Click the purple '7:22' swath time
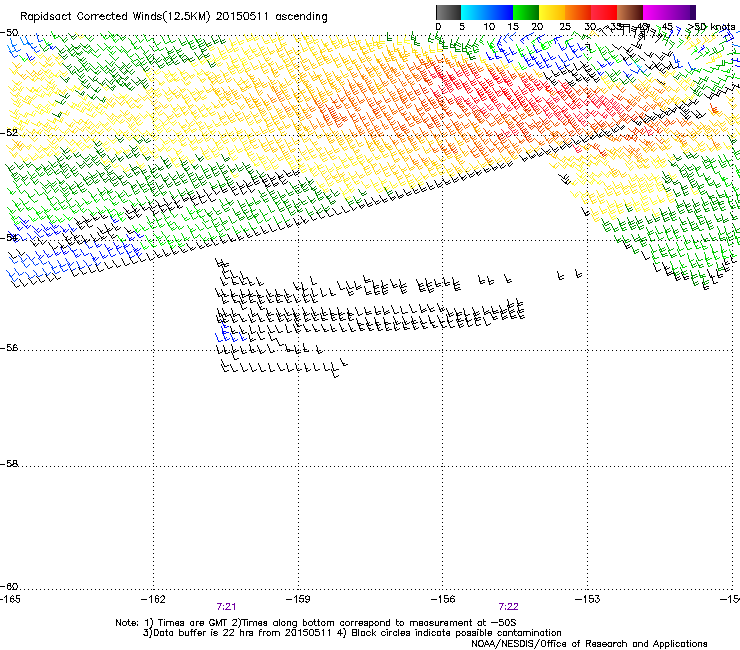 (x=508, y=607)
